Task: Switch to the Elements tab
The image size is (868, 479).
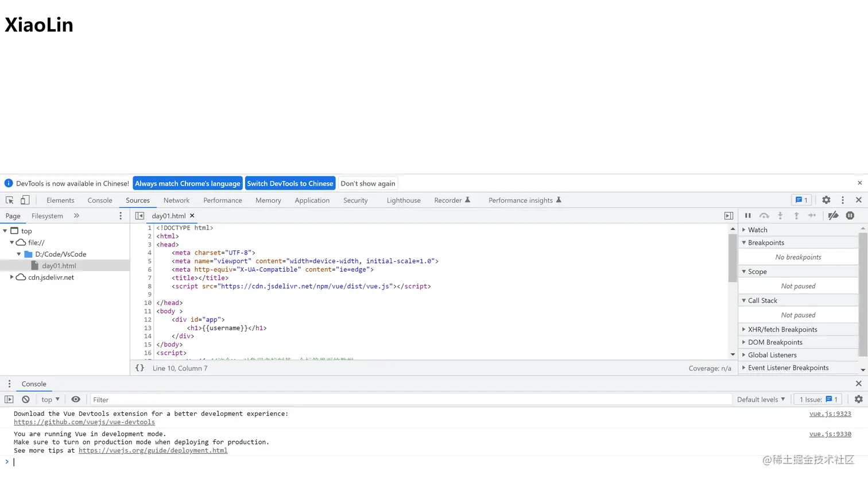Action: (60, 200)
